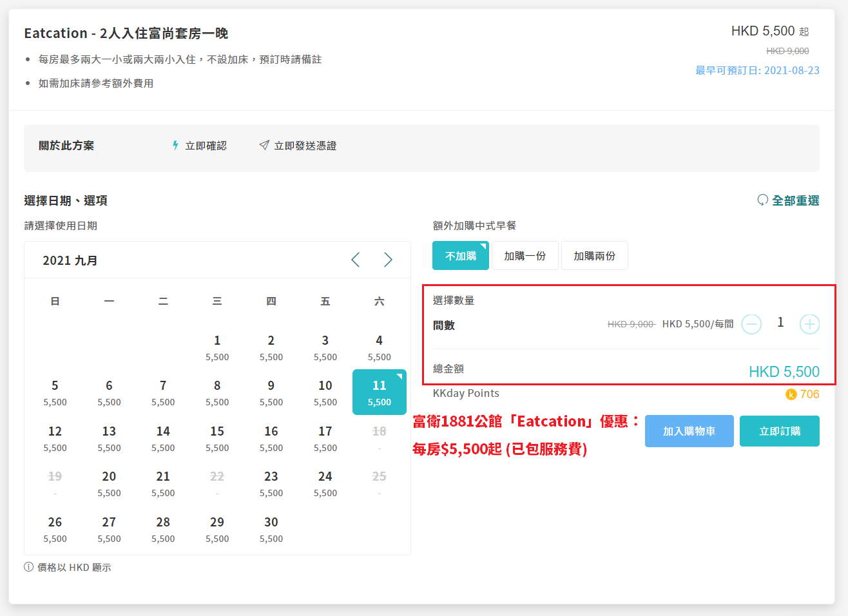Select September 14 on calendar
This screenshot has width=848, height=616.
(163, 438)
